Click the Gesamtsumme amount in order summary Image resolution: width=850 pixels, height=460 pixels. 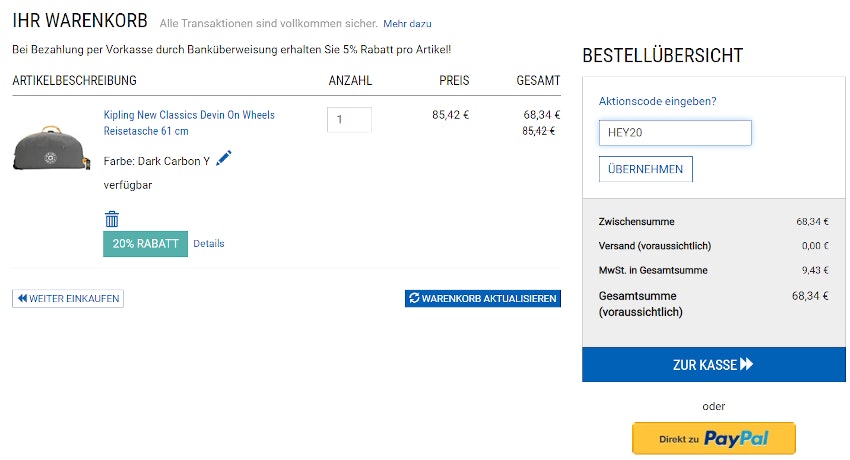810,296
